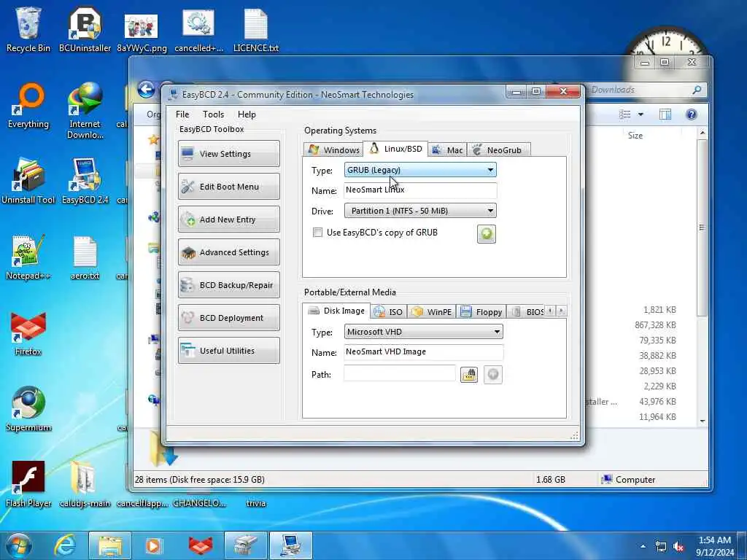
Task: Open the Windows Start button
Action: point(18,545)
